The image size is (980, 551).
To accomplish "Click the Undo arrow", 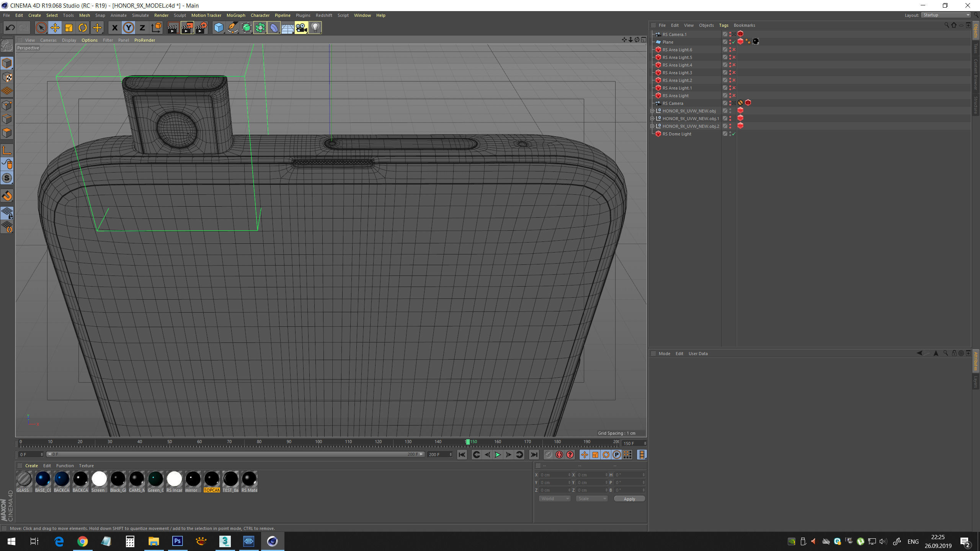I will click(10, 28).
